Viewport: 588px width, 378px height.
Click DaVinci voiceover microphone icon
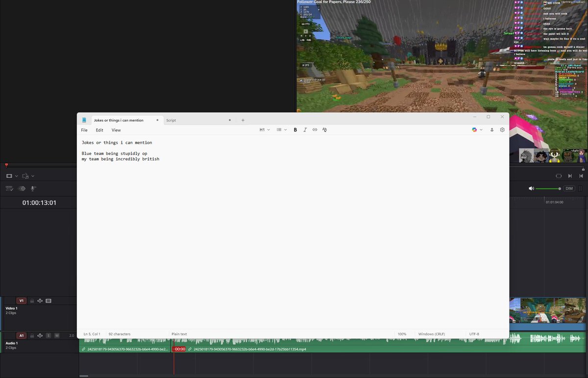click(33, 188)
